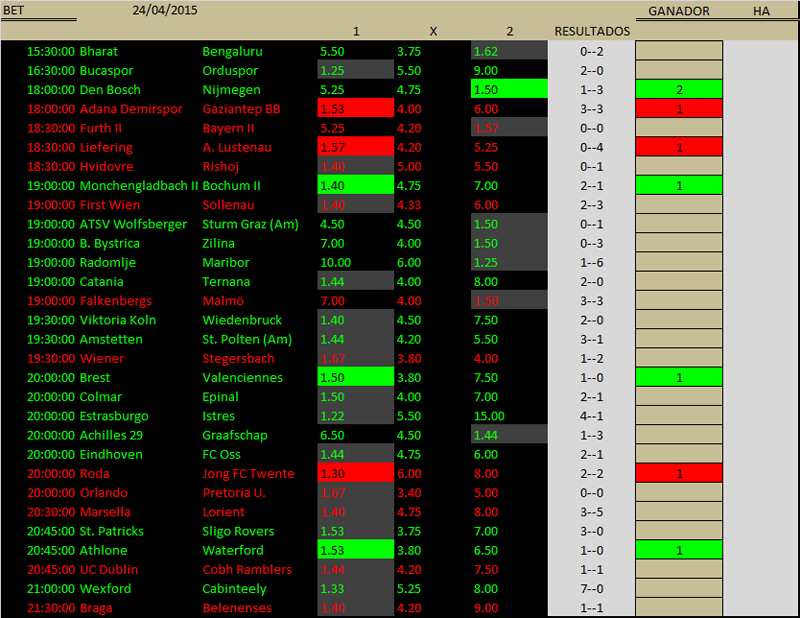Click red 1.57 cell in Liefering row

[x=356, y=147]
